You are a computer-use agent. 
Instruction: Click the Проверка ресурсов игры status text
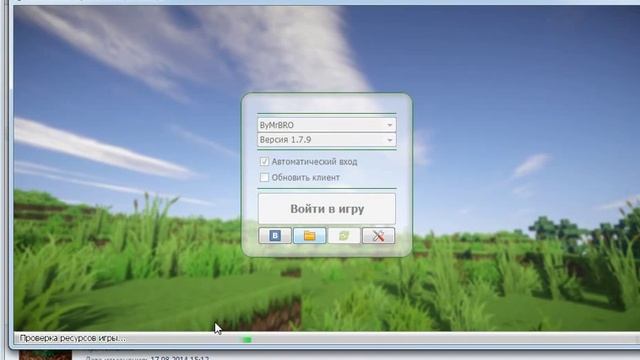click(x=73, y=338)
